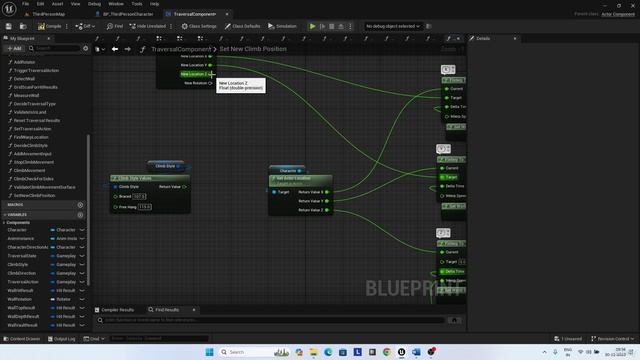The width and height of the screenshot is (640, 360).
Task: Toggle visibility eye for ClimbStyle variable
Action: tap(82, 264)
